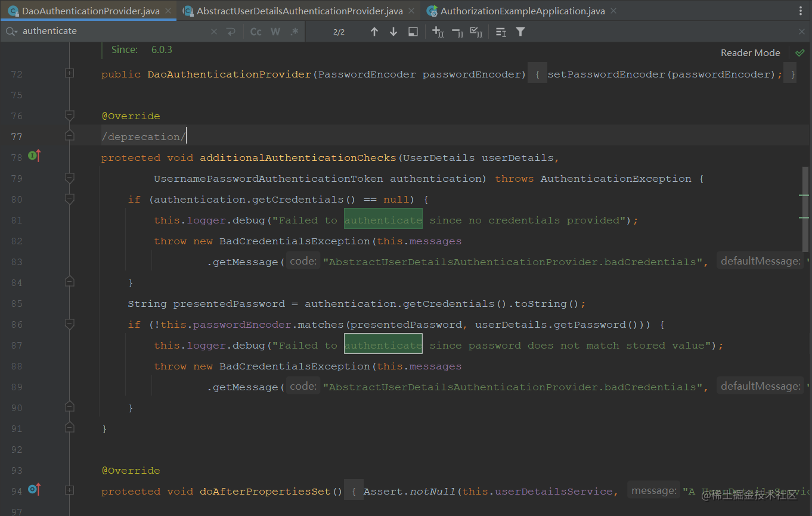Toggle Regex (.*) search option
The width and height of the screenshot is (812, 516).
(x=294, y=32)
